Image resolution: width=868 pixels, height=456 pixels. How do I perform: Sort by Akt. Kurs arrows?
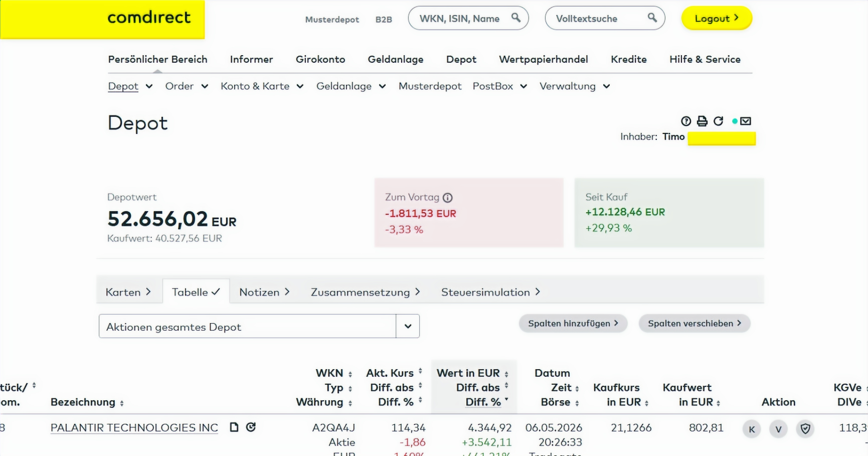pos(420,371)
